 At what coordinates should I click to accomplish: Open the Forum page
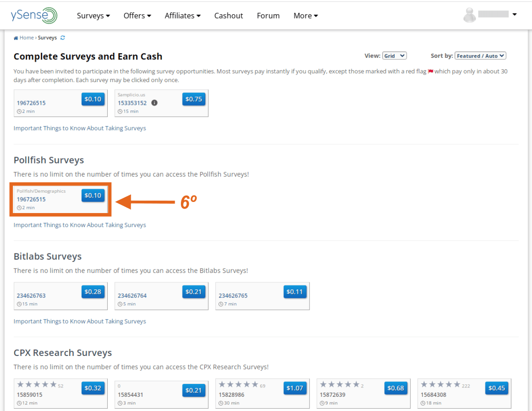268,16
